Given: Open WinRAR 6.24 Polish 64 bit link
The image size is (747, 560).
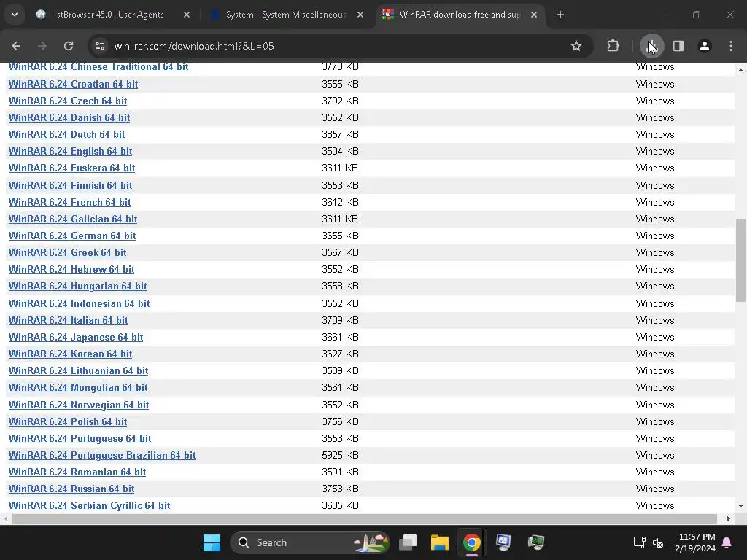Looking at the screenshot, I should pyautogui.click(x=68, y=422).
